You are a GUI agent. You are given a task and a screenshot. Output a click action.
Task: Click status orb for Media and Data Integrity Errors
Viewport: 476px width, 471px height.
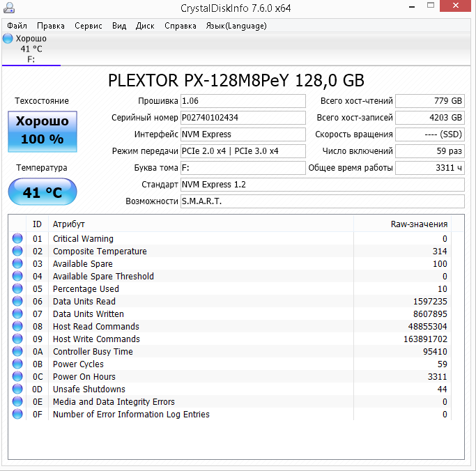click(17, 401)
